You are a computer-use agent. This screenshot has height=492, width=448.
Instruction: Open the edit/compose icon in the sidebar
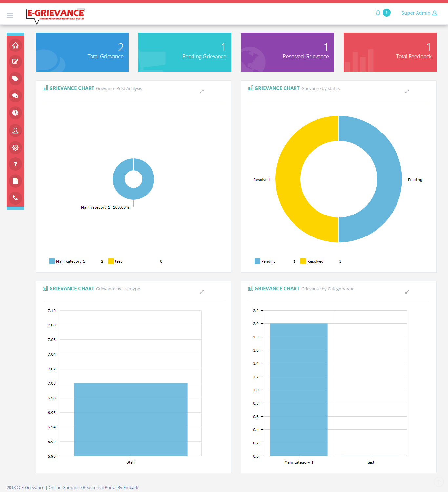pyautogui.click(x=15, y=61)
